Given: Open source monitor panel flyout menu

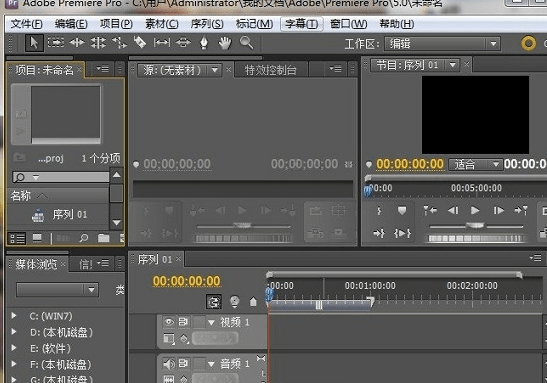Looking at the screenshot, I should coord(336,69).
